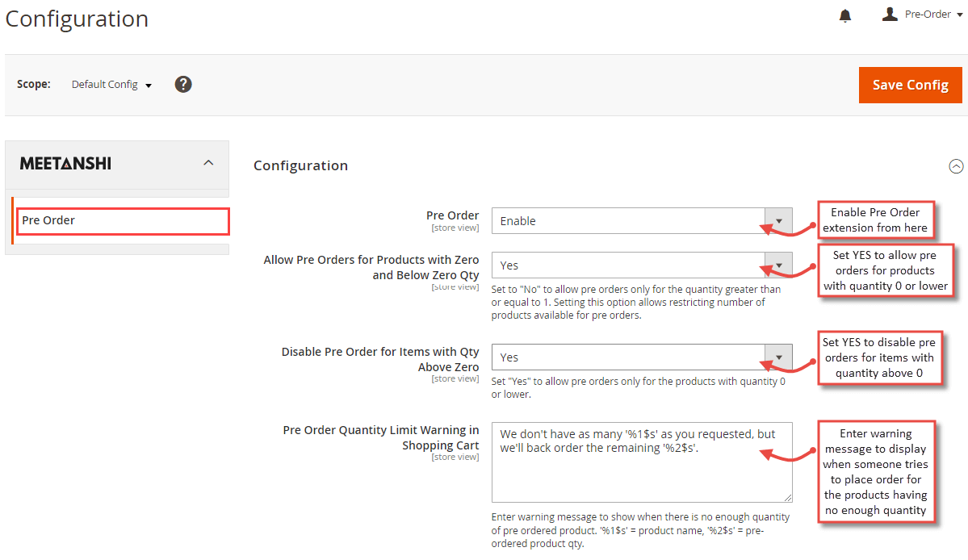Click the dropdown arrow icon on Pre Order field
Image resolution: width=968 pixels, height=560 pixels.
click(x=777, y=220)
